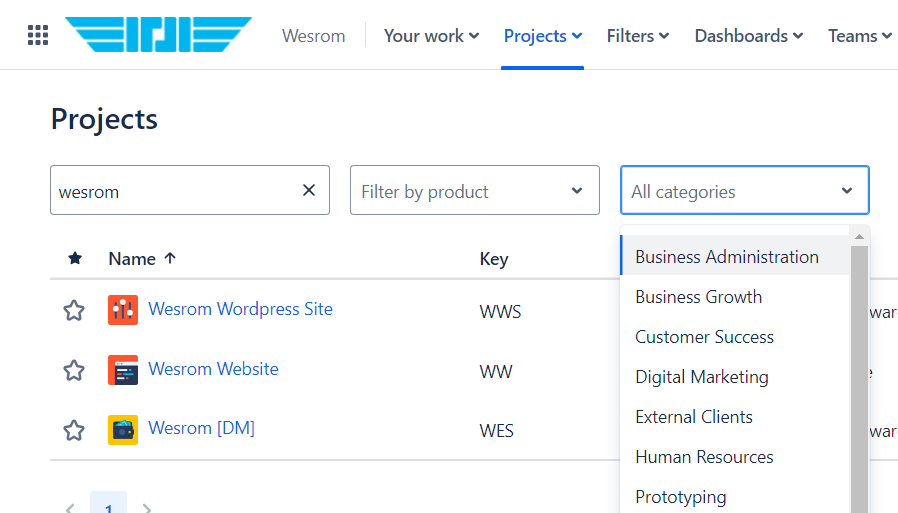Clear the wesrom search text

pyautogui.click(x=309, y=190)
